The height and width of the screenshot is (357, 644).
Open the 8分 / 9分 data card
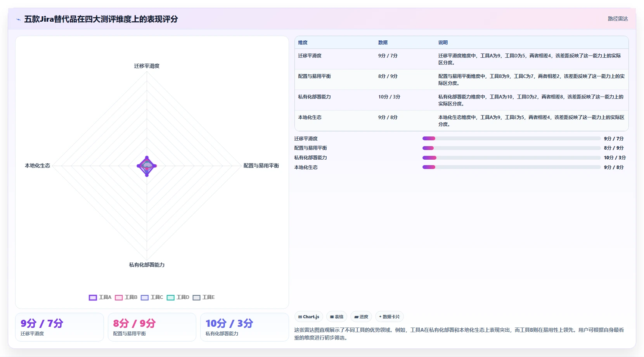(x=152, y=327)
